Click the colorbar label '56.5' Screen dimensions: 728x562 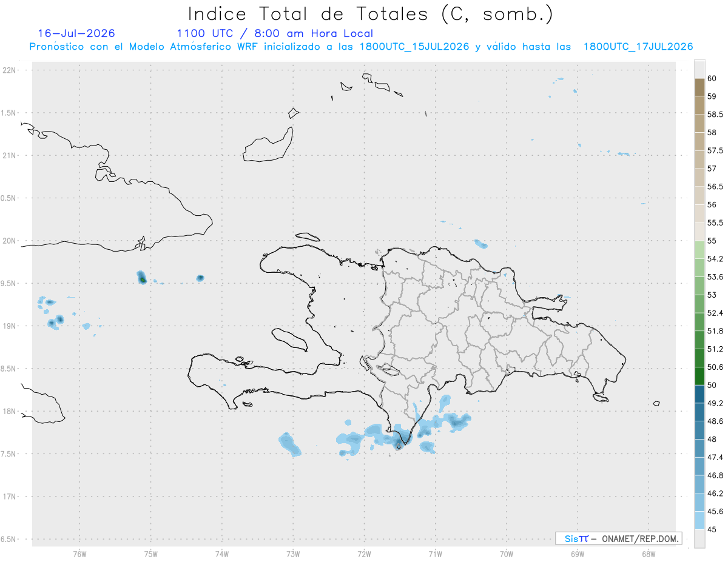[x=715, y=187]
